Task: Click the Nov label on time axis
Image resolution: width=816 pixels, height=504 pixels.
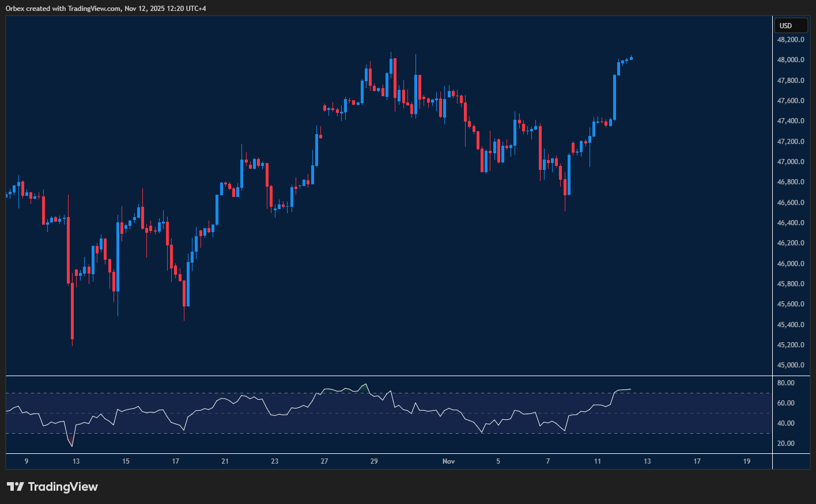Action: pos(448,461)
